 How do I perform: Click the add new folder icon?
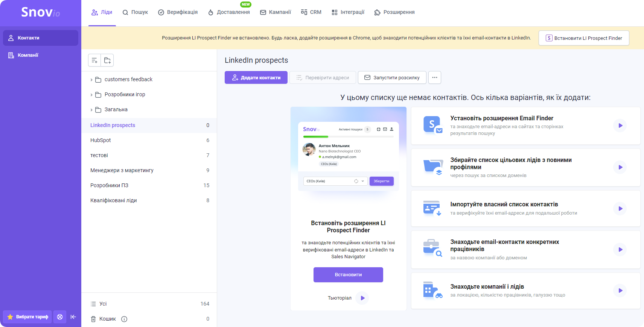tap(107, 60)
